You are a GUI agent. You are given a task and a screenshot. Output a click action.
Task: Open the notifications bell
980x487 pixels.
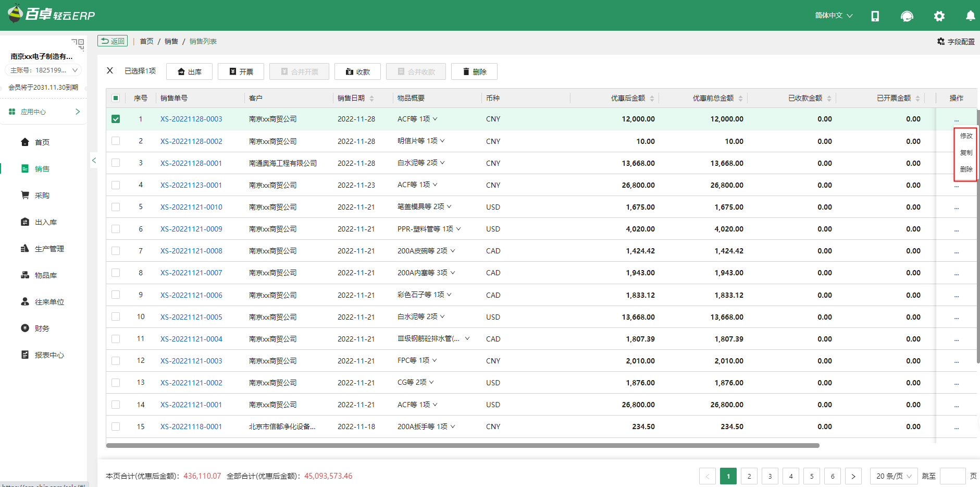pyautogui.click(x=970, y=16)
